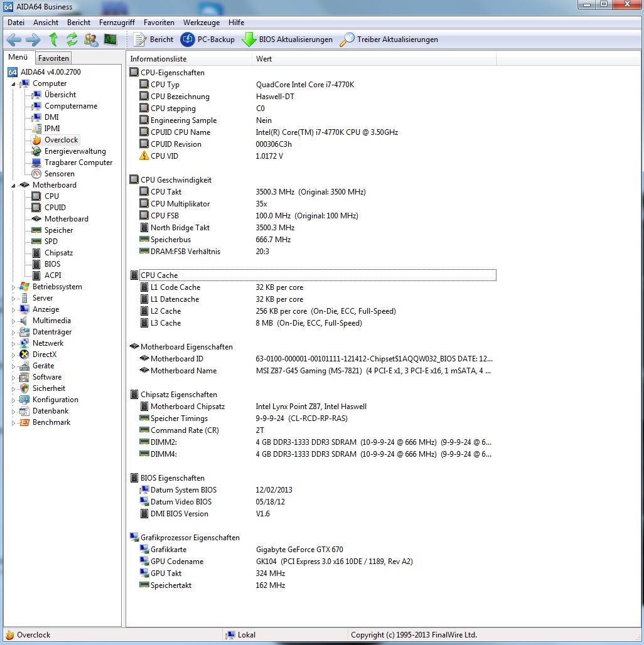The image size is (644, 645).
Task: Open the Bericht menu
Action: (78, 23)
